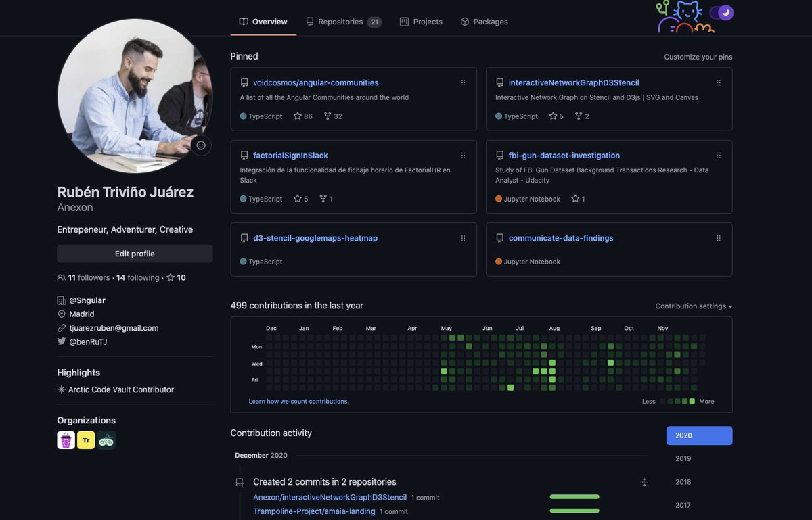The height and width of the screenshot is (520, 812).
Task: Select the 2019 contribution year
Action: click(682, 458)
